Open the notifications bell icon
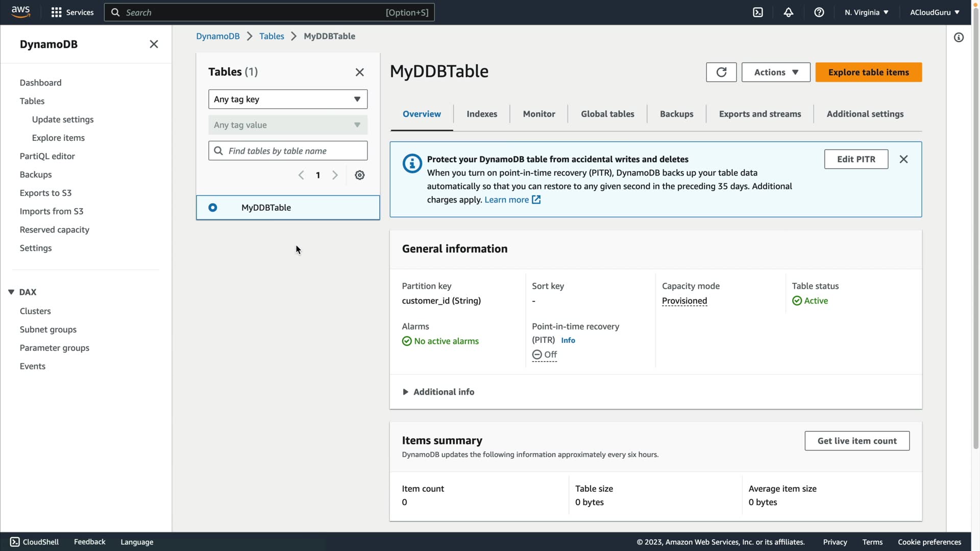The width and height of the screenshot is (980, 551). coord(789,12)
